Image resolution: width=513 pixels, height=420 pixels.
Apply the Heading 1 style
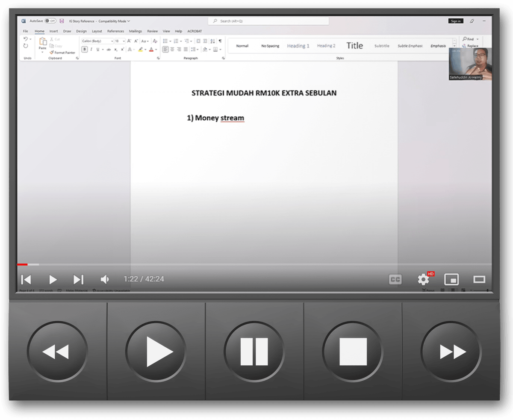coord(298,46)
